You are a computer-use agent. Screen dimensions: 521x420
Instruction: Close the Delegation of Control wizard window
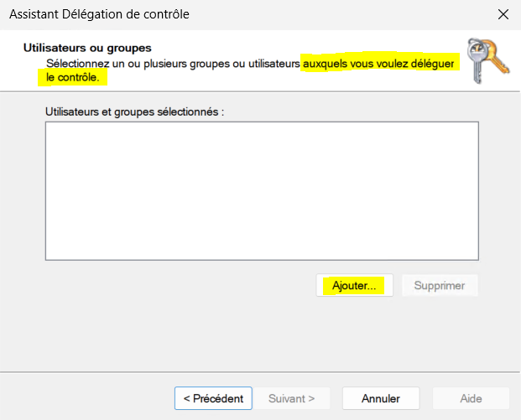pos(503,14)
